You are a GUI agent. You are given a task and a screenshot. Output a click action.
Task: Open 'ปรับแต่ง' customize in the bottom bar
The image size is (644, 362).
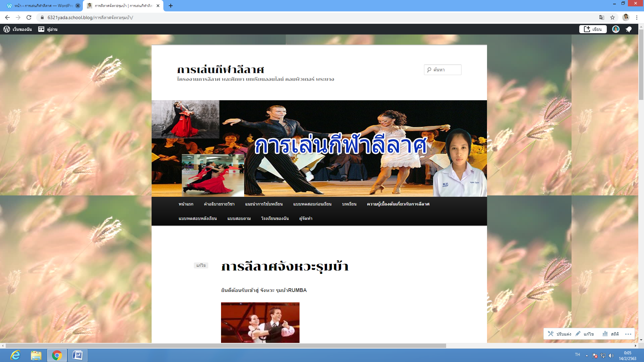click(x=559, y=334)
